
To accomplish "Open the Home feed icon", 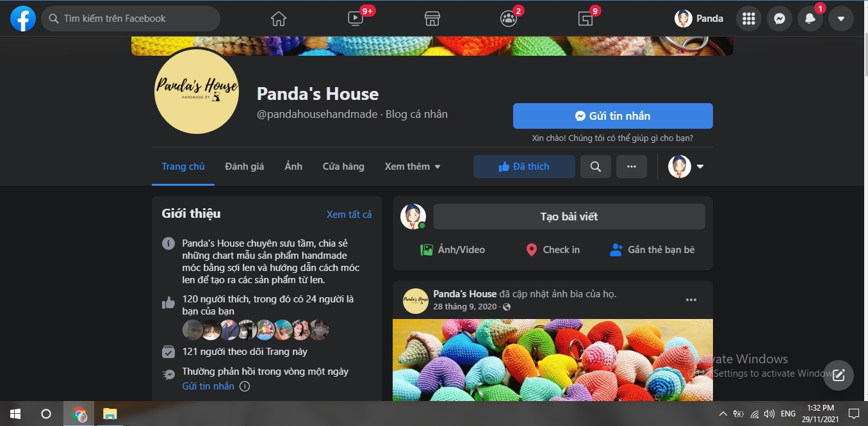I will tap(279, 19).
